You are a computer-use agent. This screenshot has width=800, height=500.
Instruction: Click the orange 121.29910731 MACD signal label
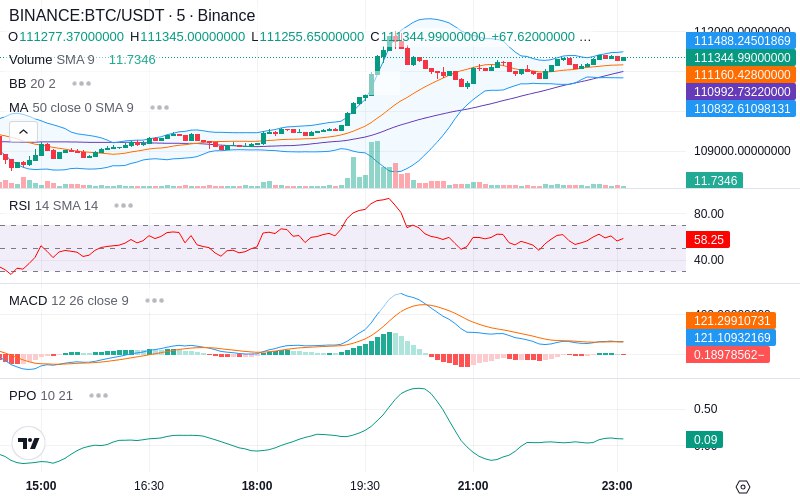731,320
